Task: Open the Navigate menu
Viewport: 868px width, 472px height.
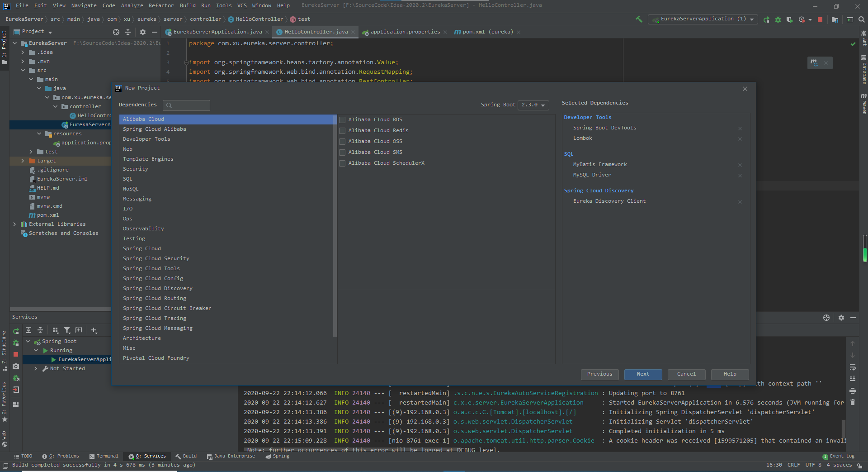Action: tap(84, 5)
